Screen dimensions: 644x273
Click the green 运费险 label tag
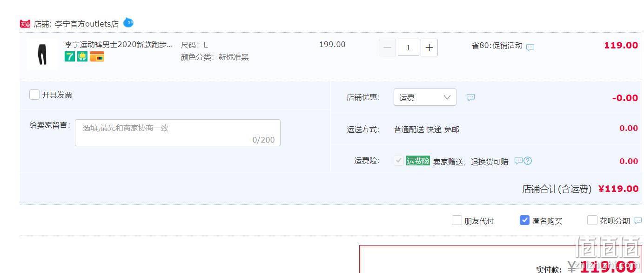pos(418,161)
